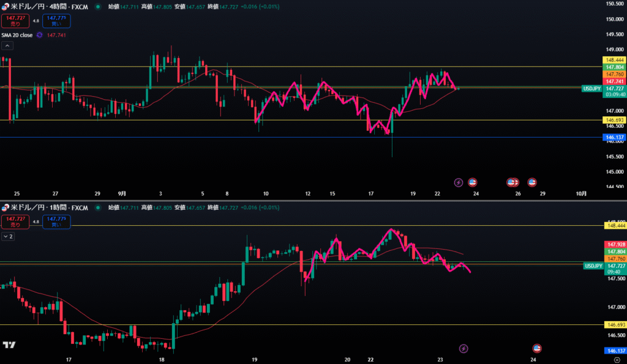Open the US flag economic event near date 24
Screen dimensions: 627x364
(x=472, y=182)
